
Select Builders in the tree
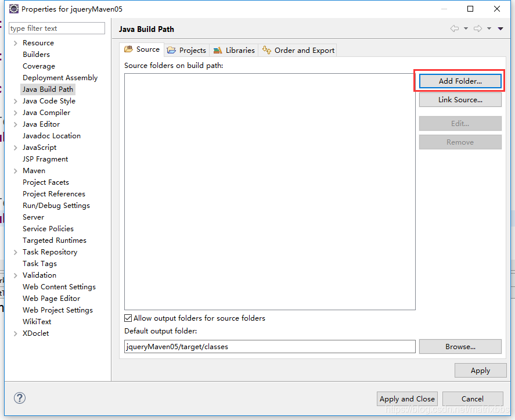(x=36, y=54)
